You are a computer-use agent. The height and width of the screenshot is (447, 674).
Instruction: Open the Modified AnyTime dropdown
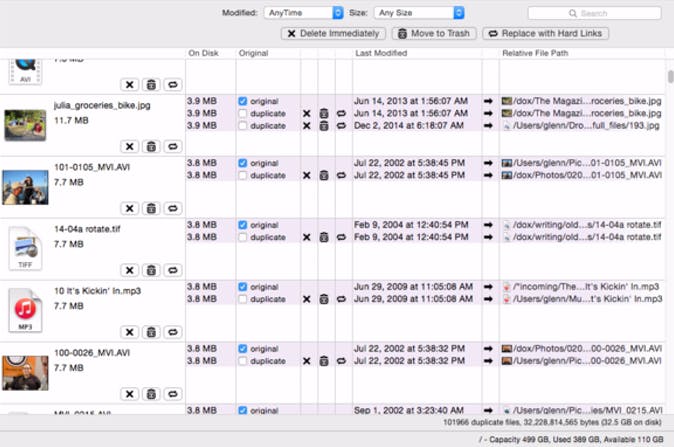(x=303, y=13)
